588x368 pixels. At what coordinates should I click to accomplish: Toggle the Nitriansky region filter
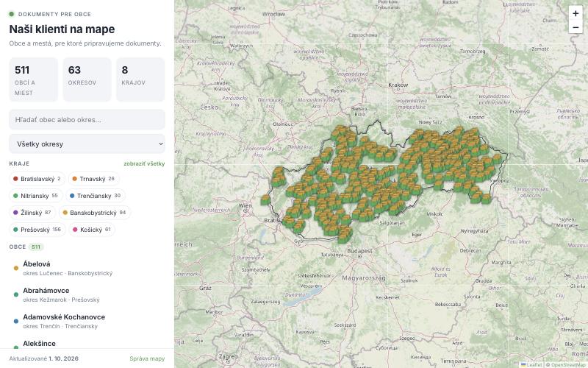pos(36,196)
